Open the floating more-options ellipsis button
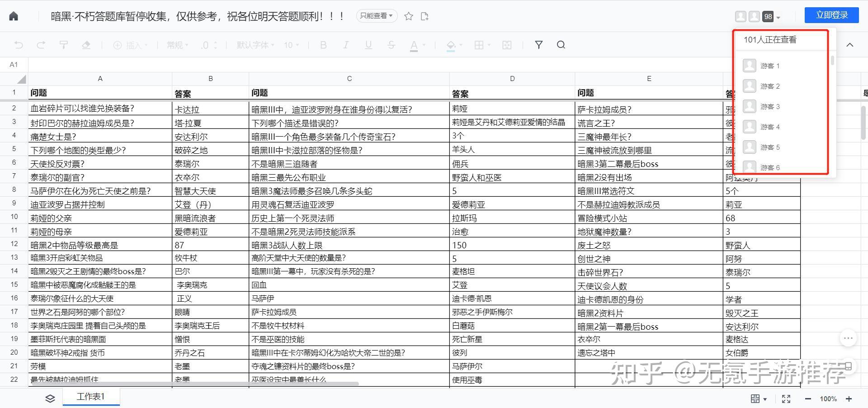This screenshot has height=408, width=868. click(x=848, y=338)
